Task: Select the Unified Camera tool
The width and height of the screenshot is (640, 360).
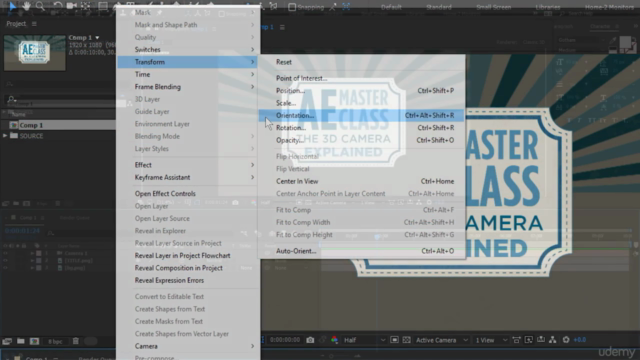Action: coord(72,6)
